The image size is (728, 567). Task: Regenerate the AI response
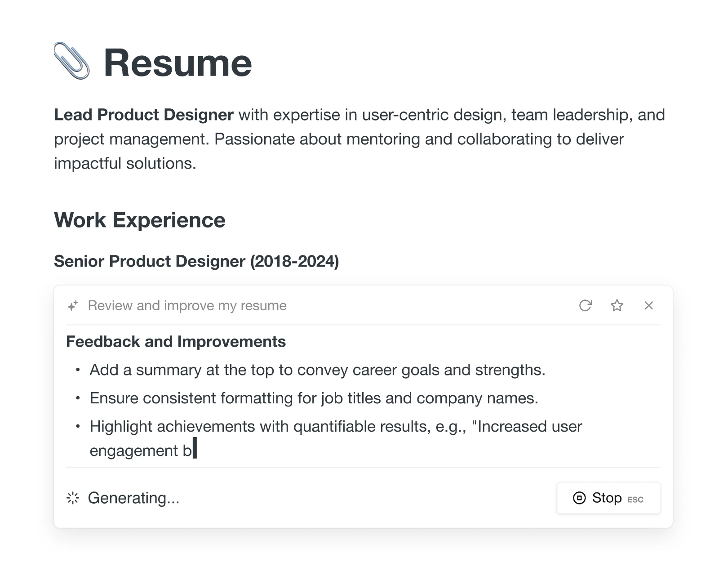(585, 306)
